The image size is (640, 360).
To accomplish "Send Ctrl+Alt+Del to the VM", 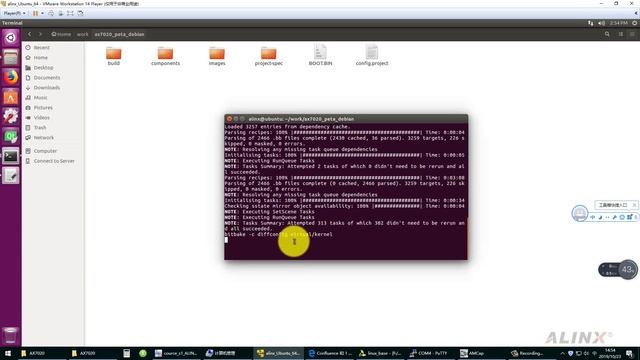I will (x=51, y=13).
